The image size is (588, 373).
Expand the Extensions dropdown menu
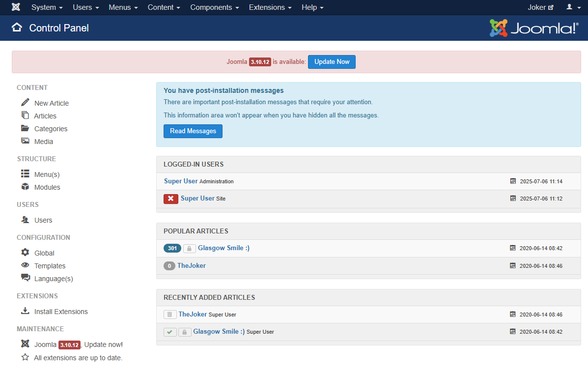pyautogui.click(x=270, y=7)
